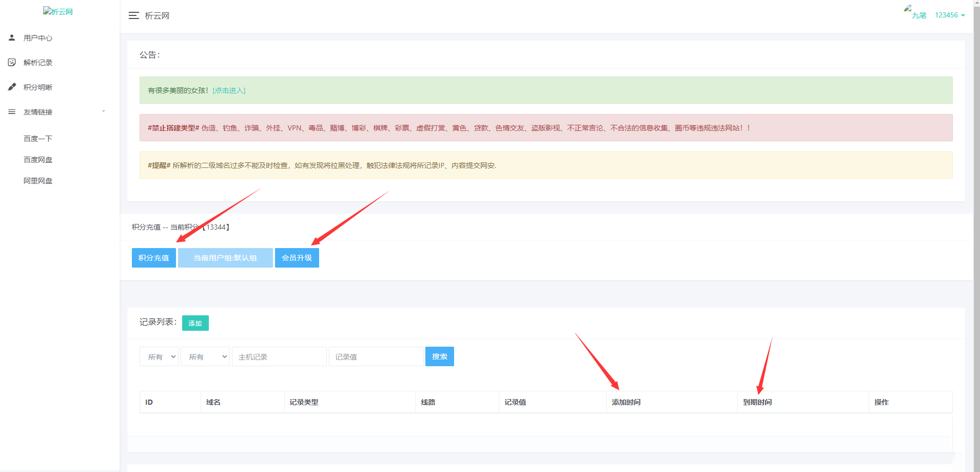This screenshot has height=472, width=980.
Task: Click the 积分充值 button
Action: (x=154, y=258)
